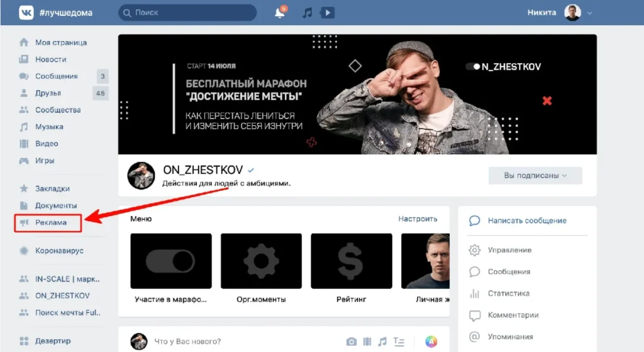This screenshot has width=644, height=352.
Task: Click the Статистика bar chart icon
Action: point(474,293)
